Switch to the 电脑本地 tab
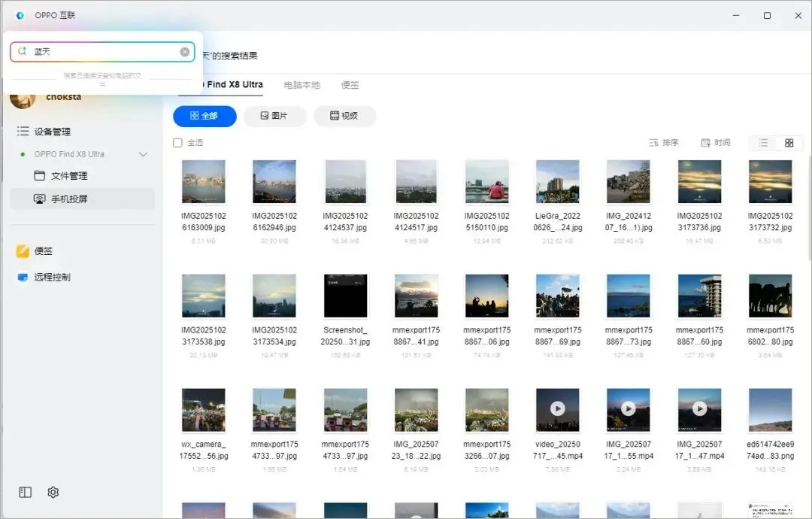This screenshot has height=519, width=812. point(302,85)
